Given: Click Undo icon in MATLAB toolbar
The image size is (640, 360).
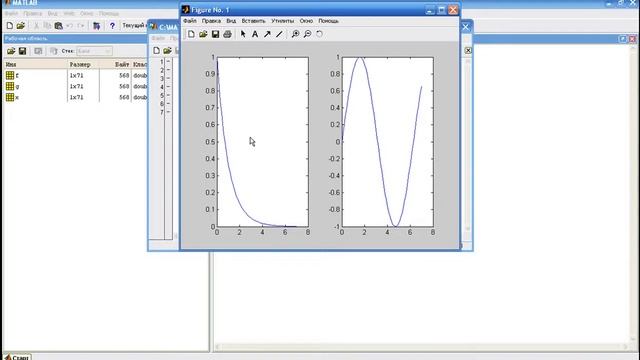Looking at the screenshot, I should [70, 26].
